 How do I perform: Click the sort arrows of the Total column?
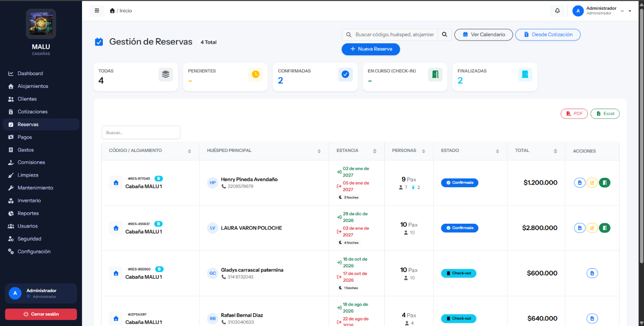point(555,151)
